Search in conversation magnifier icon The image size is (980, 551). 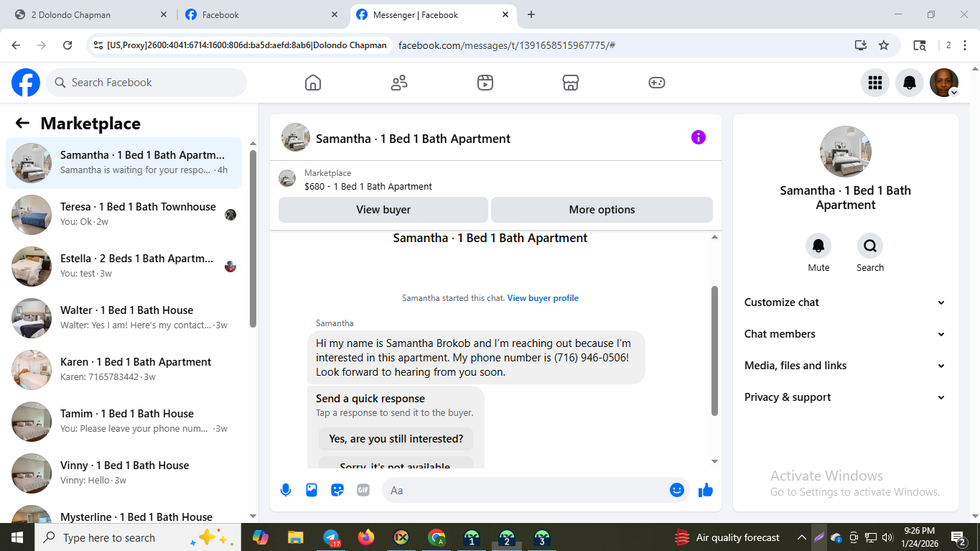click(870, 246)
